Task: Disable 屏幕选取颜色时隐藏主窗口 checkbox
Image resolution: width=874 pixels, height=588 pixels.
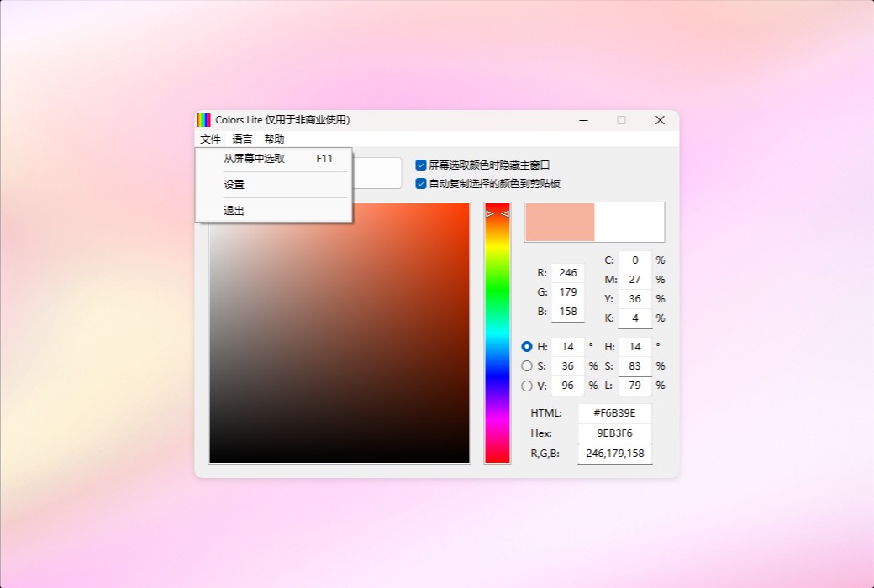Action: (421, 165)
